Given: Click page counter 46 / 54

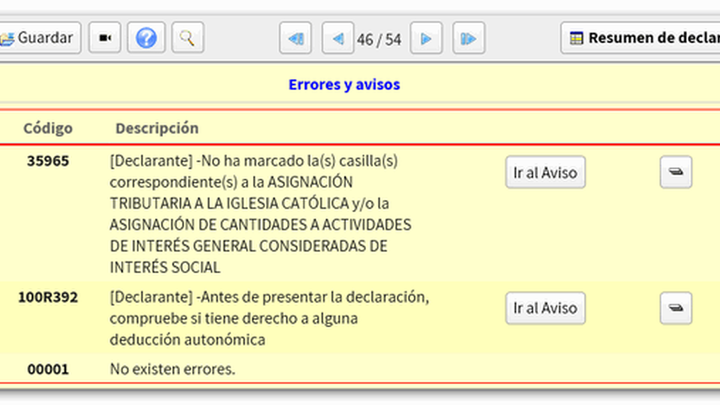Looking at the screenshot, I should pyautogui.click(x=379, y=39).
